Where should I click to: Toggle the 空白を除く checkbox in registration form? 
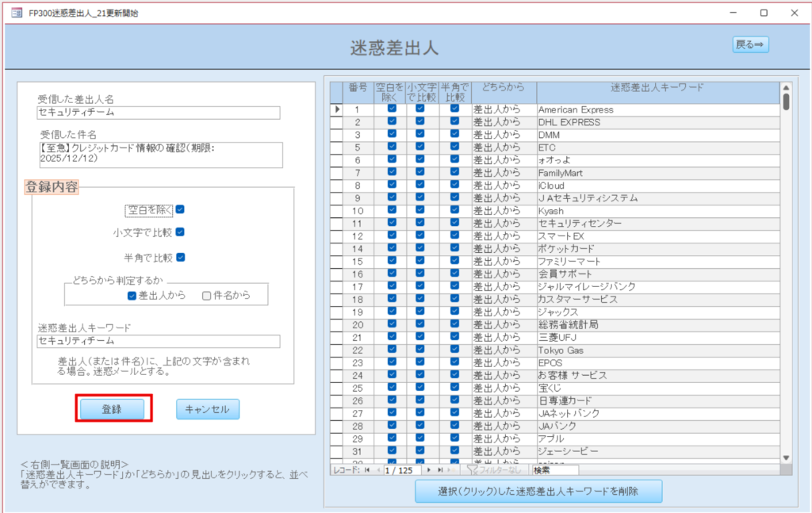(x=181, y=210)
